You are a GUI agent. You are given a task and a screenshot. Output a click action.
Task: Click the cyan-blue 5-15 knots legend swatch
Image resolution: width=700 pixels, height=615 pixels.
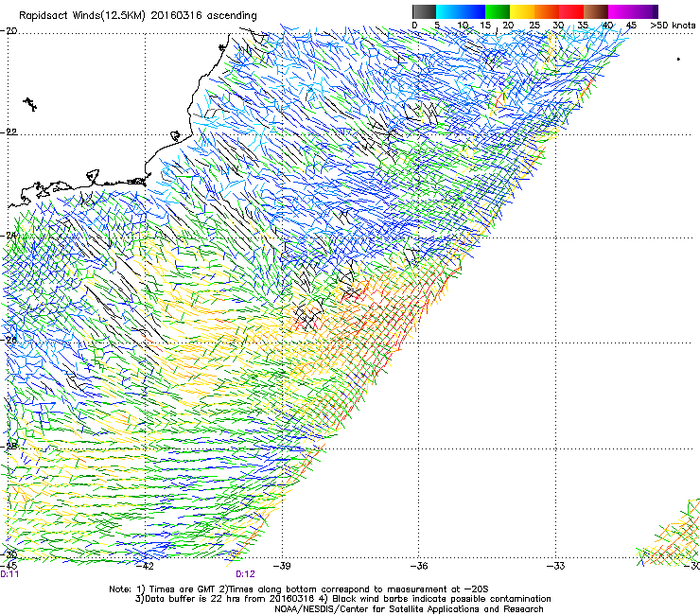(x=461, y=11)
